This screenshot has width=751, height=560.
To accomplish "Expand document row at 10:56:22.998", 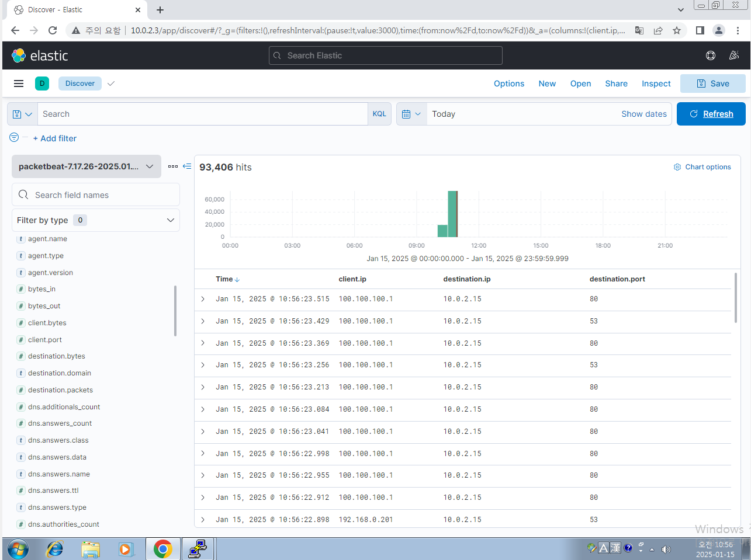I will coord(203,454).
